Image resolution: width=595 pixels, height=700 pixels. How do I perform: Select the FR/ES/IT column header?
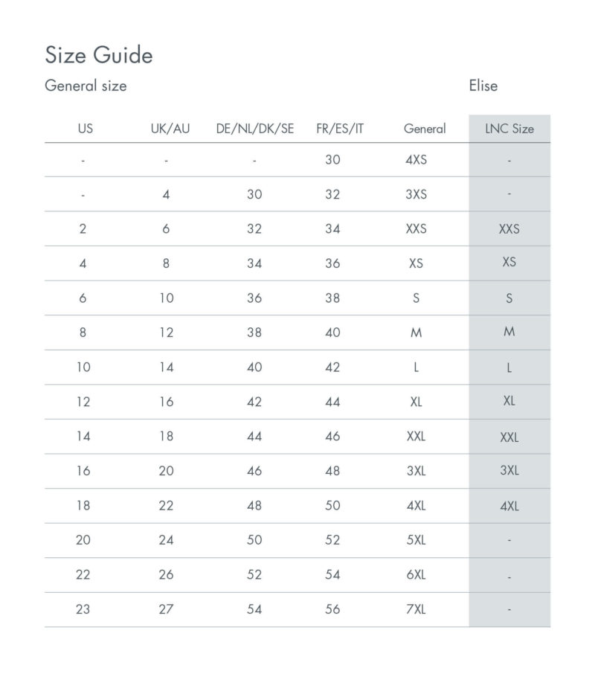coord(340,129)
